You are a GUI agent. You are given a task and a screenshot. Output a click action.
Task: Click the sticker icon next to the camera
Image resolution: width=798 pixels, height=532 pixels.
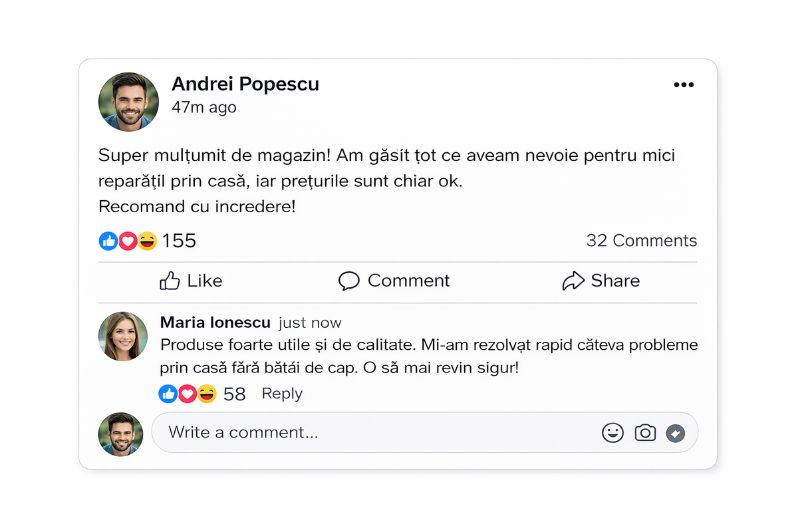point(676,432)
